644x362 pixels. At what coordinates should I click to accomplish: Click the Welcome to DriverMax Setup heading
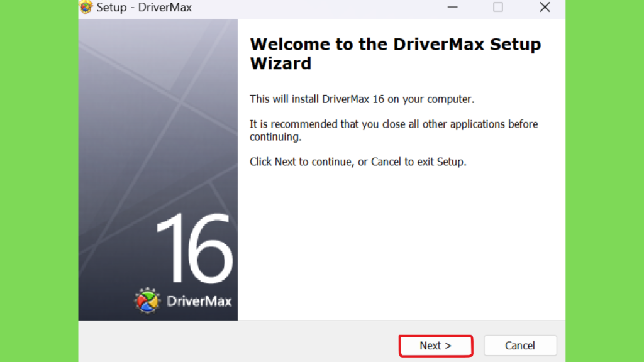pyautogui.click(x=395, y=54)
